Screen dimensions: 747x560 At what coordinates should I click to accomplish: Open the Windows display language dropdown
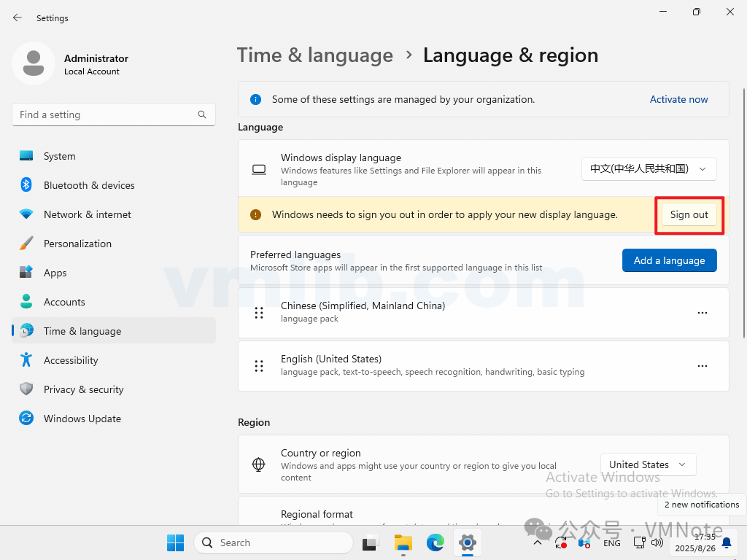[649, 168]
